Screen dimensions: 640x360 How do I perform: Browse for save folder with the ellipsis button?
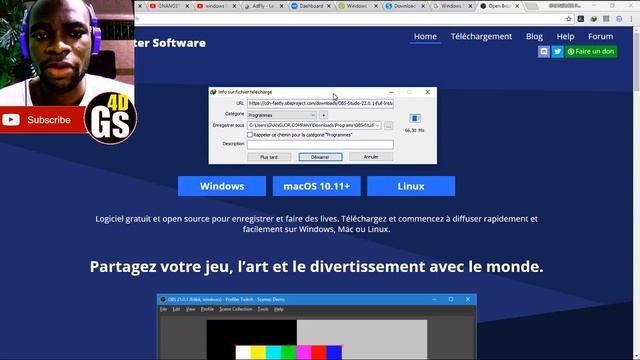pyautogui.click(x=388, y=126)
